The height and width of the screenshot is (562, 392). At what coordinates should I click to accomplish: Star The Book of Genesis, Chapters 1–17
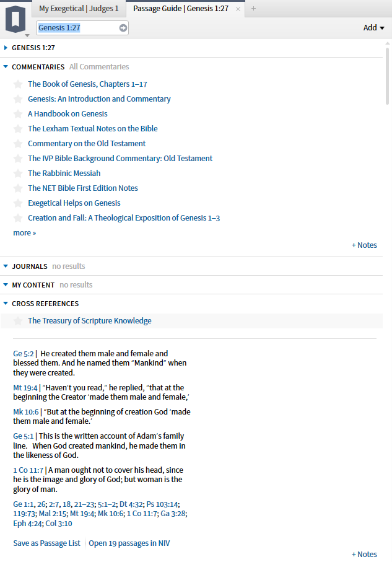[17, 84]
